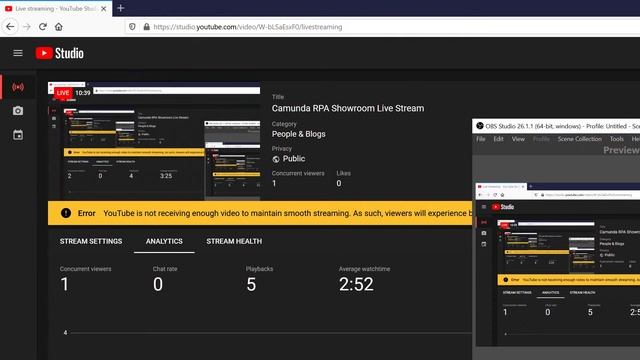Open the Edit menu in OBS Studio
Screen dimensions: 640x360
498,139
